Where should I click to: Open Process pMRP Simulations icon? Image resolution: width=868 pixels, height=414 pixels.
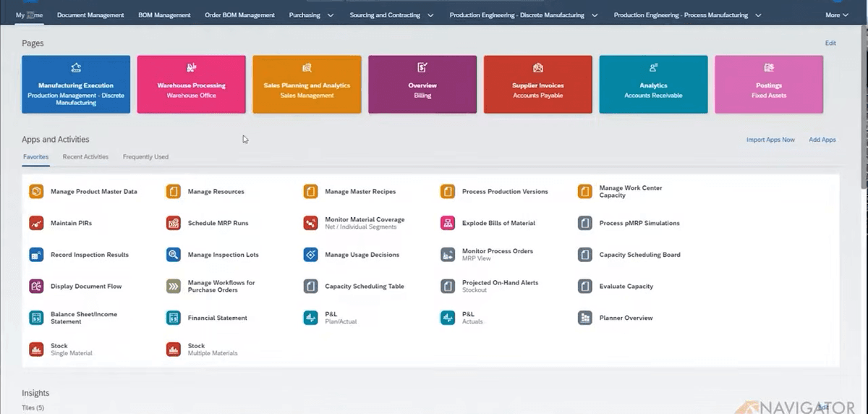coord(585,223)
